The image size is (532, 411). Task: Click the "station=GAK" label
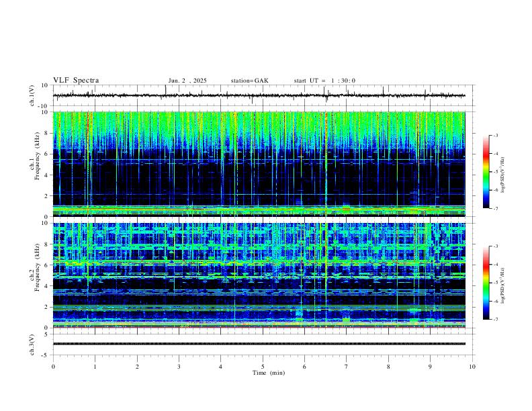[x=249, y=81]
